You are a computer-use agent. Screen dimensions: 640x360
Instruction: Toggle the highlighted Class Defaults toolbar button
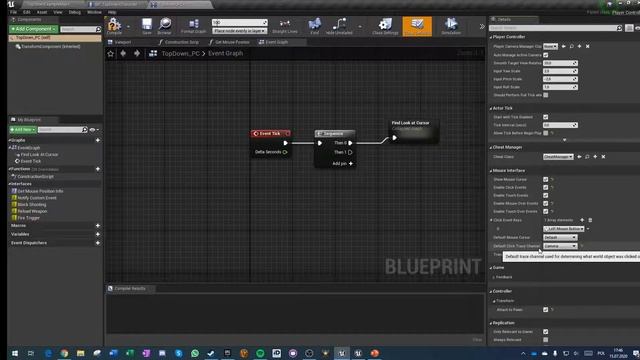coord(417,26)
